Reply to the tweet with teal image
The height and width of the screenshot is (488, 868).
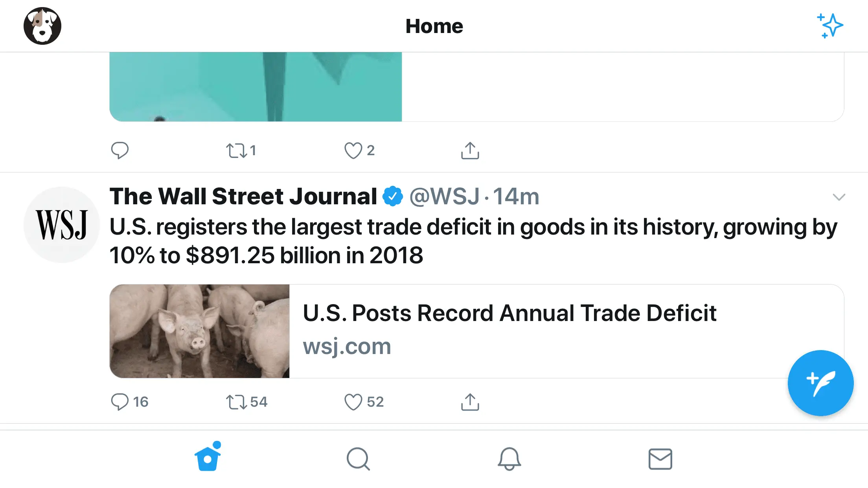(120, 150)
